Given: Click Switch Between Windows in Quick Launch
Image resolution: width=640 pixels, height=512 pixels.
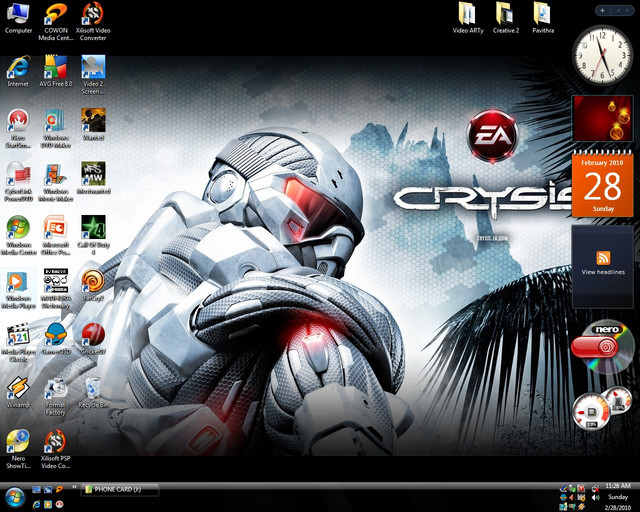Looking at the screenshot, I should pos(48,489).
